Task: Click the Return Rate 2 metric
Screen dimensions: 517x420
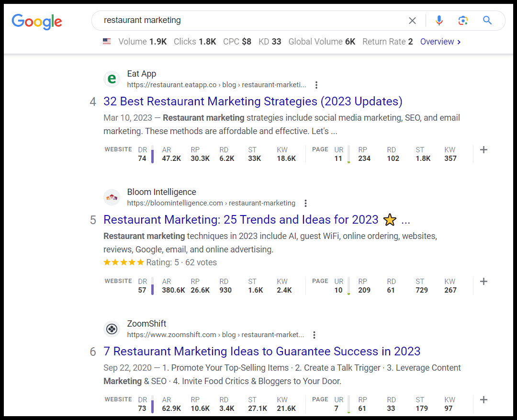Action: click(387, 42)
